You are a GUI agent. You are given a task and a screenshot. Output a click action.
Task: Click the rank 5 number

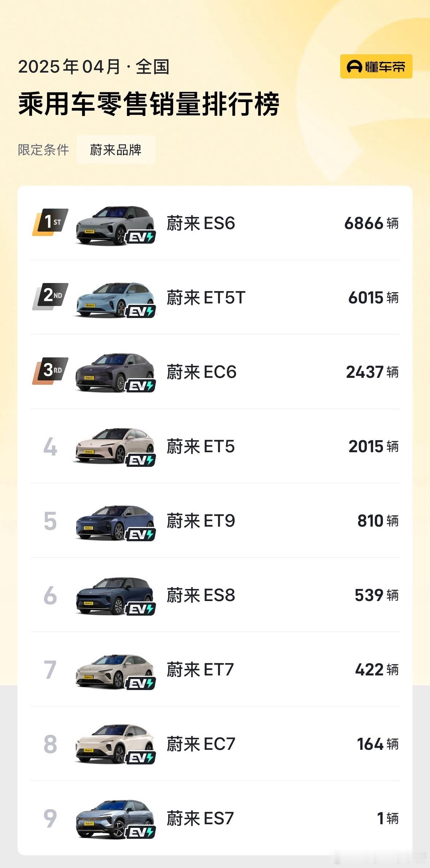pyautogui.click(x=50, y=521)
